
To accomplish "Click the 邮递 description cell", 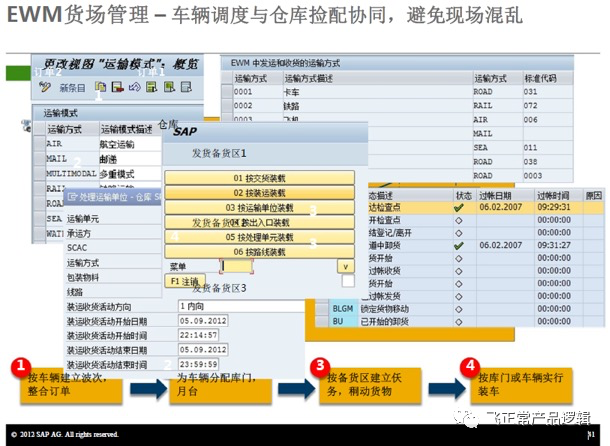I will pyautogui.click(x=130, y=159).
